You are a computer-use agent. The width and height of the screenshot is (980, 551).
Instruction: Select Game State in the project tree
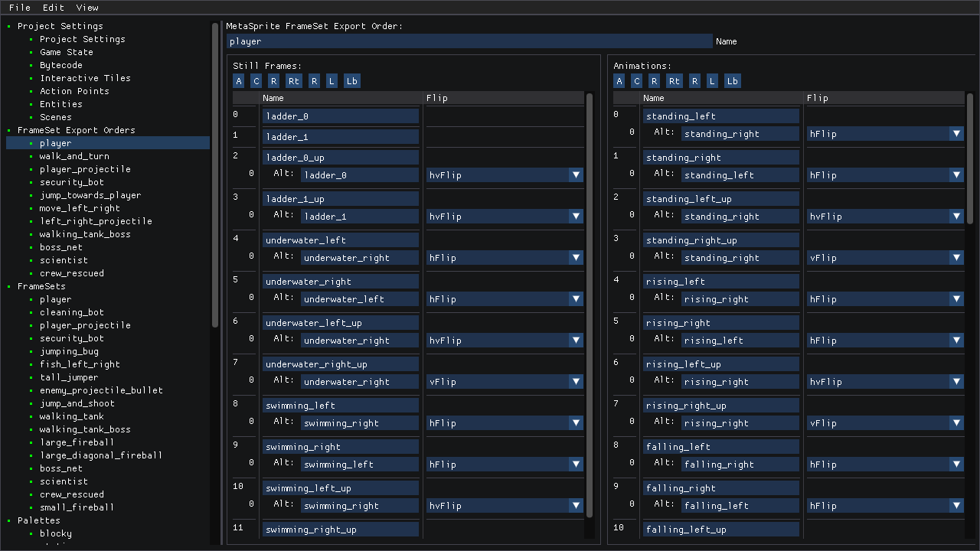(67, 52)
